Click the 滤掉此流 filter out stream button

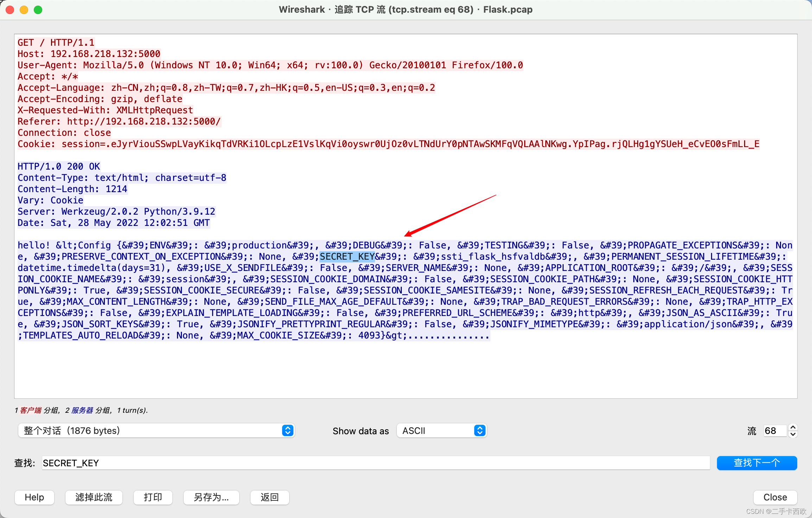coord(94,497)
